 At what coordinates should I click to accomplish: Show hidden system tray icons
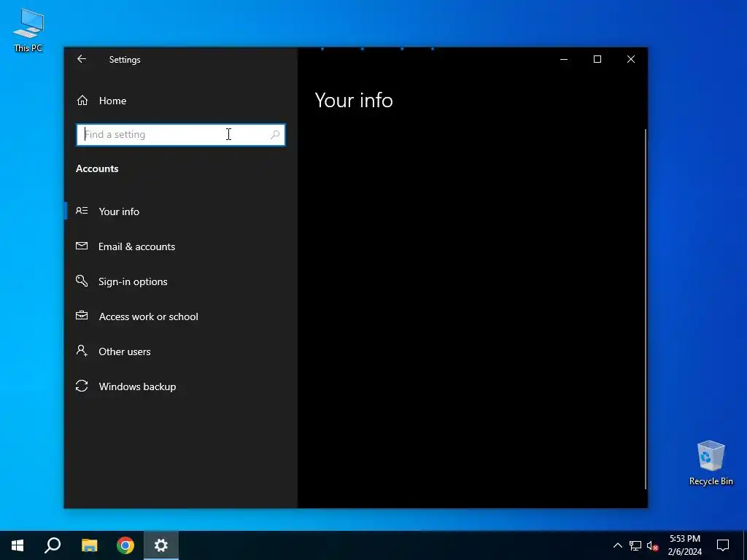click(617, 545)
